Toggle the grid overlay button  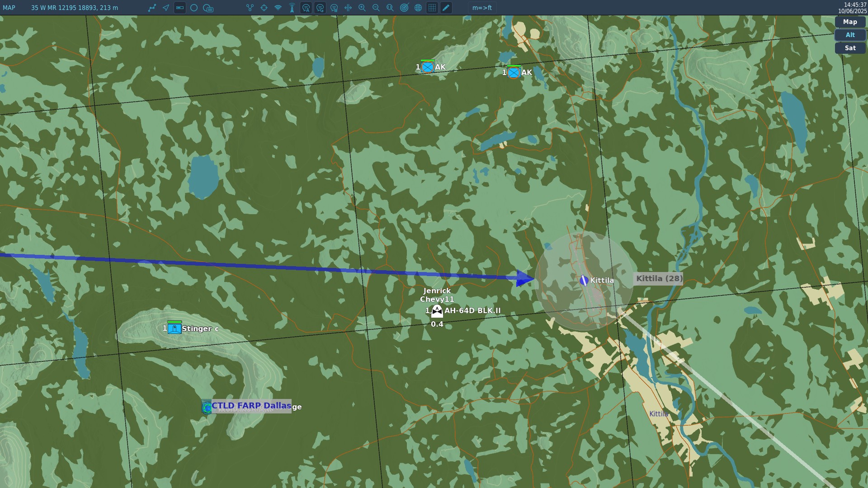pos(432,8)
